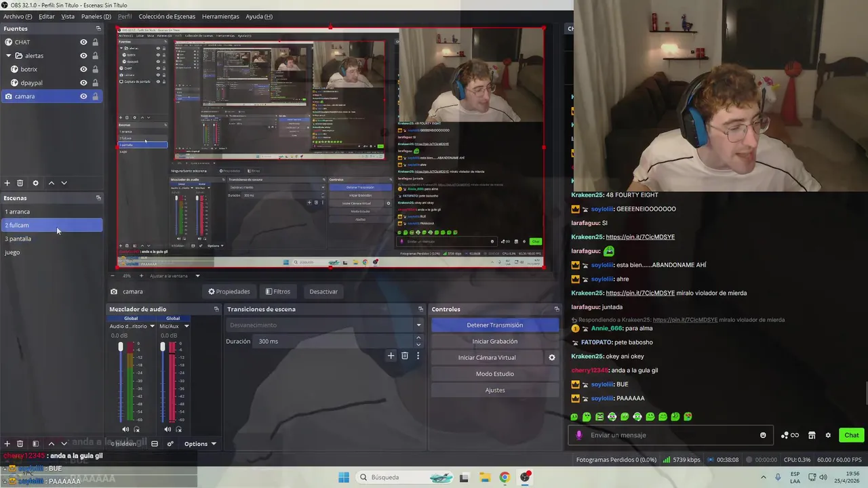Toggle visibility of the botrix source

[83, 69]
